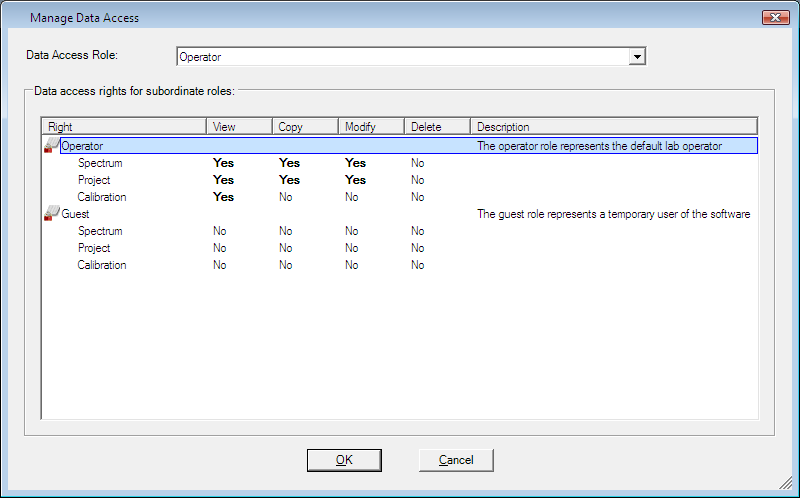Toggle Guest Project Modify right

tap(352, 248)
